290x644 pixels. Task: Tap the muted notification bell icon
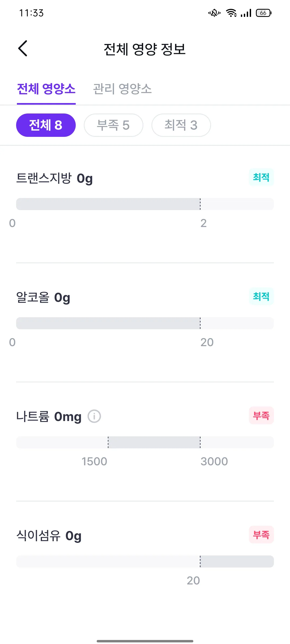[x=214, y=13]
